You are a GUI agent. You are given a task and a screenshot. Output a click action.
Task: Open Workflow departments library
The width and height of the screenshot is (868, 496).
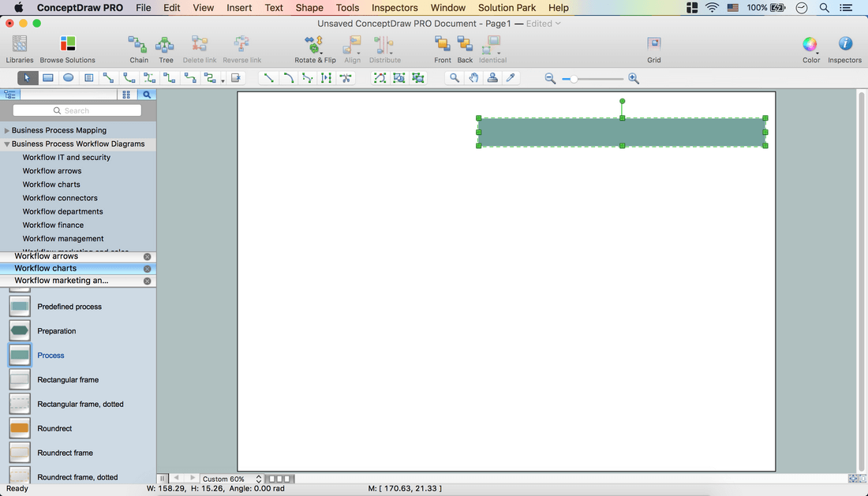point(62,212)
